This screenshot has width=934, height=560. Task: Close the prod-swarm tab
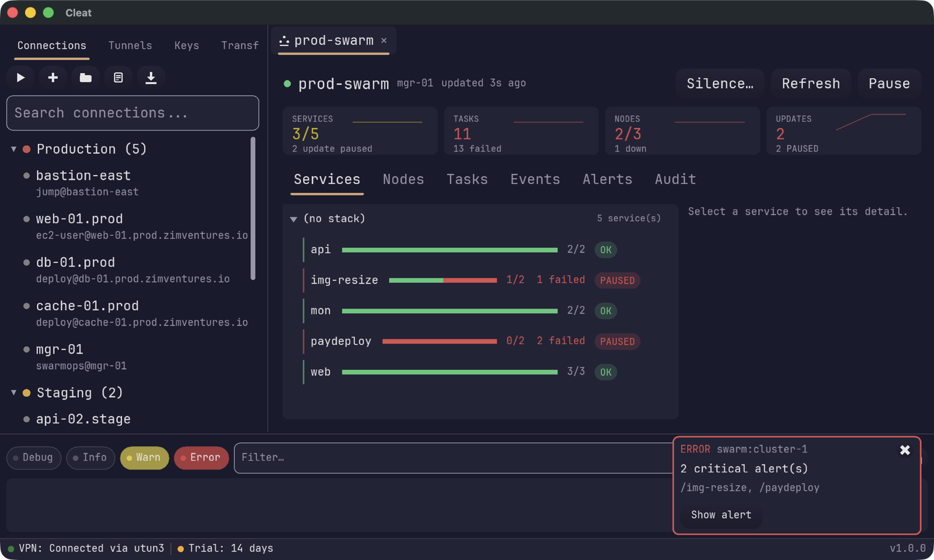point(384,40)
